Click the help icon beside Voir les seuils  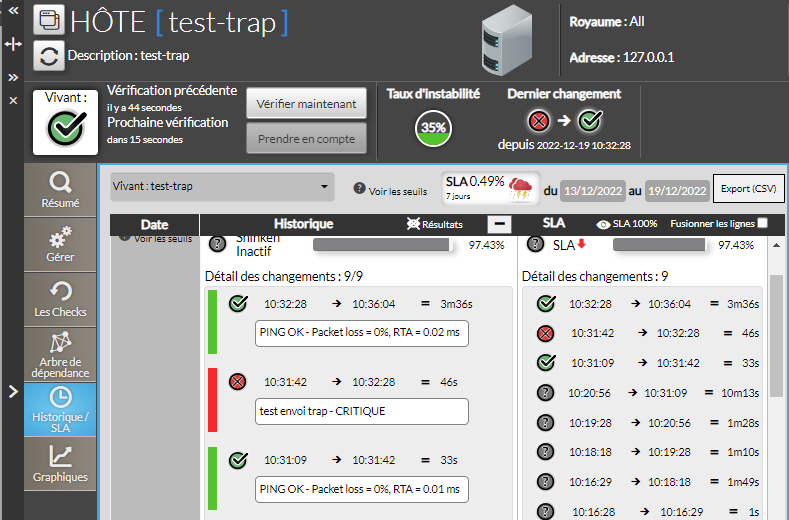(359, 188)
